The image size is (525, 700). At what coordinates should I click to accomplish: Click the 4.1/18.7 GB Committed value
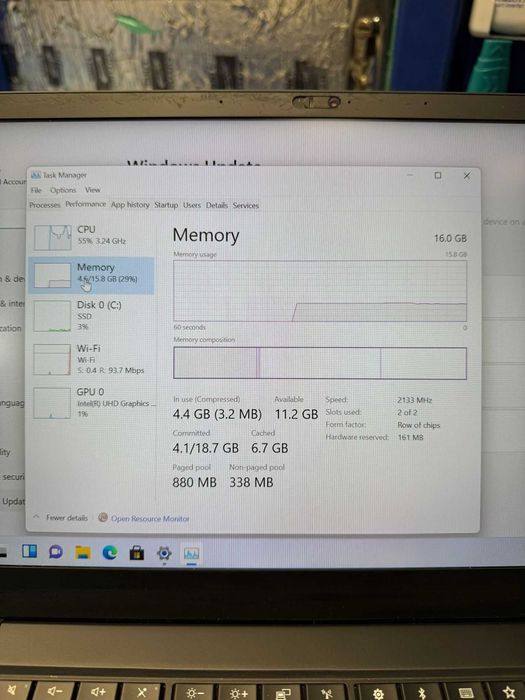pyautogui.click(x=205, y=448)
